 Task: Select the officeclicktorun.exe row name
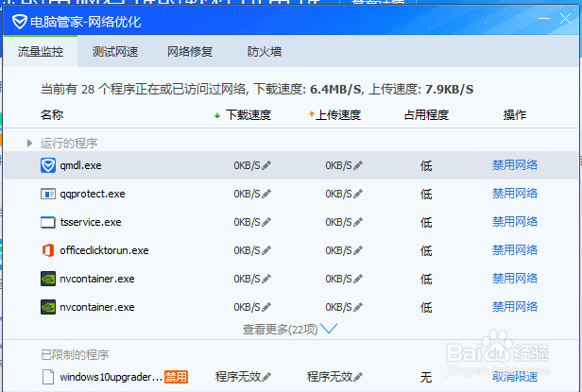[x=104, y=250]
